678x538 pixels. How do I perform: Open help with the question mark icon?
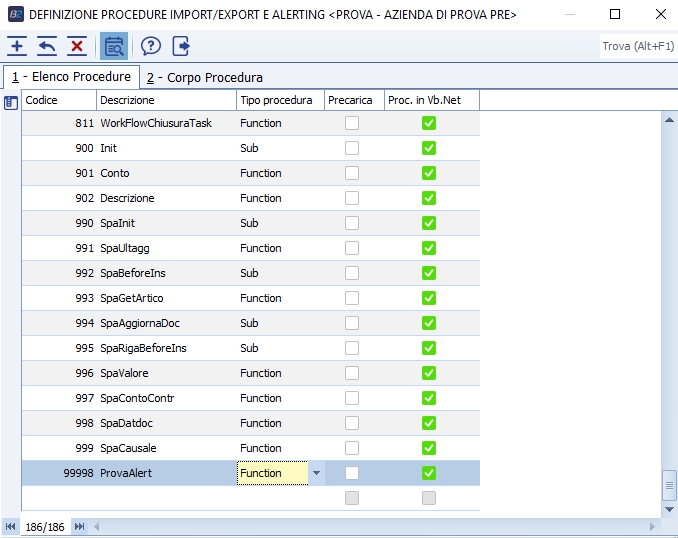point(151,46)
